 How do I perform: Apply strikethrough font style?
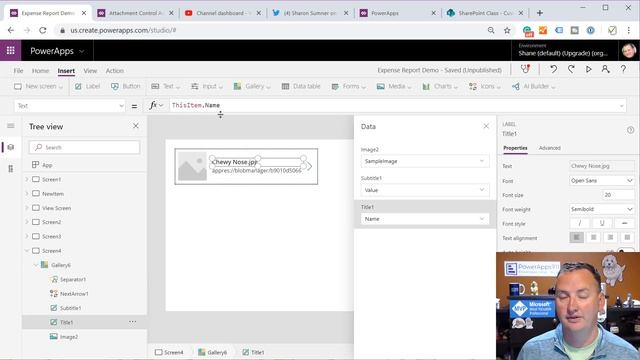624,223
